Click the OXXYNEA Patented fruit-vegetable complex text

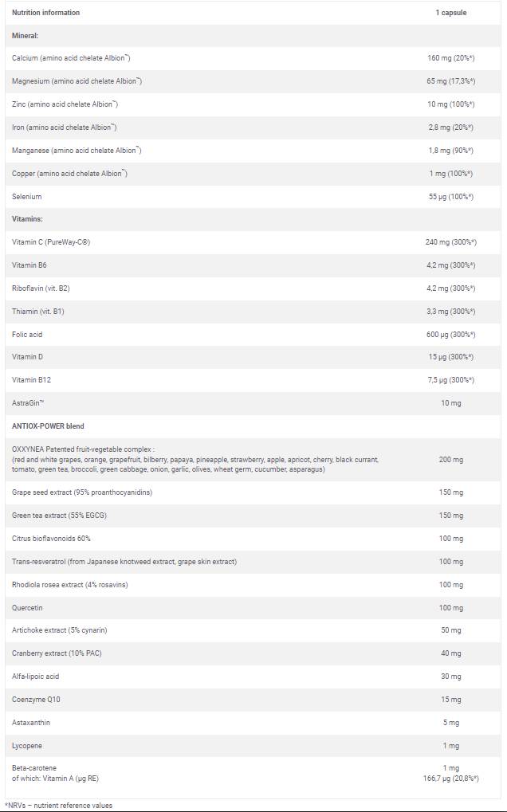[83, 449]
